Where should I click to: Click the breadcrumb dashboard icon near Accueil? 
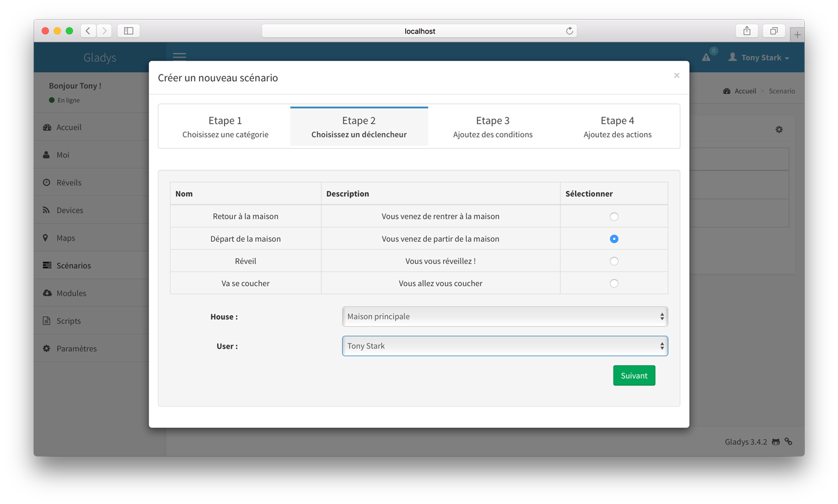coord(727,91)
